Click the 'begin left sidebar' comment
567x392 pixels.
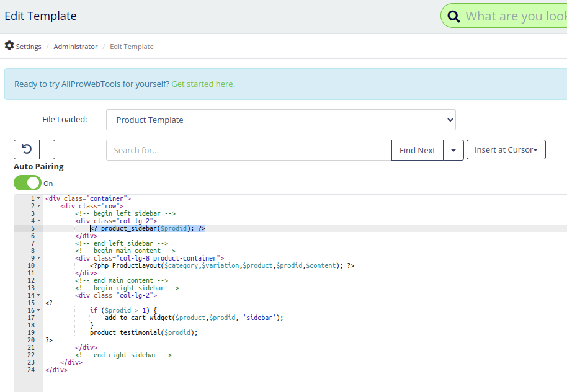click(x=125, y=213)
